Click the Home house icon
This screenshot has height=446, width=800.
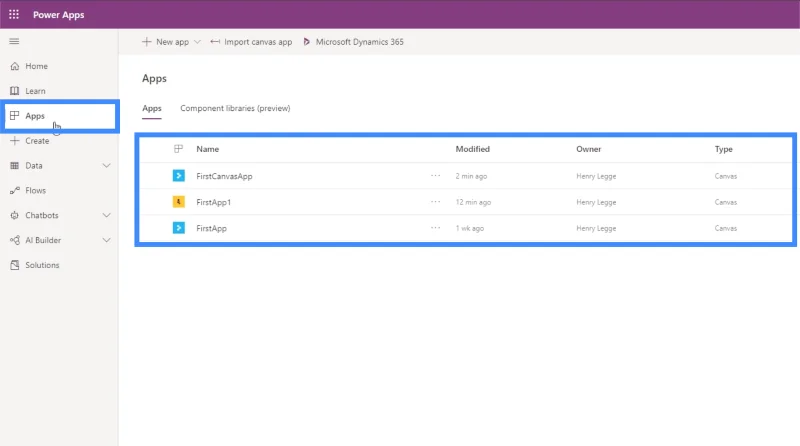15,66
